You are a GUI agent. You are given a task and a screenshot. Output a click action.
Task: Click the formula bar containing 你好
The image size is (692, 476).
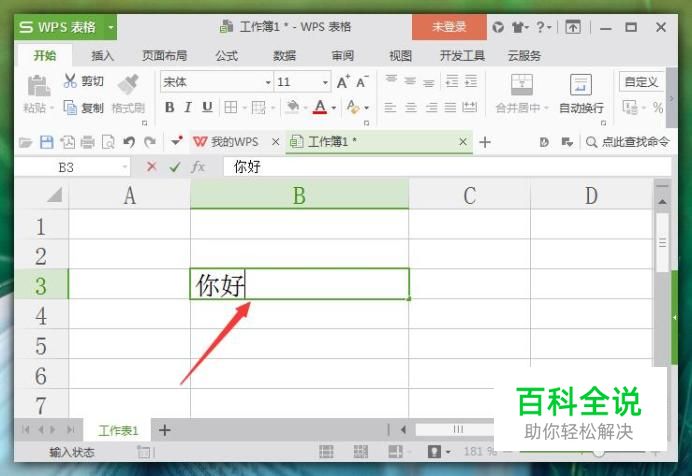click(447, 167)
